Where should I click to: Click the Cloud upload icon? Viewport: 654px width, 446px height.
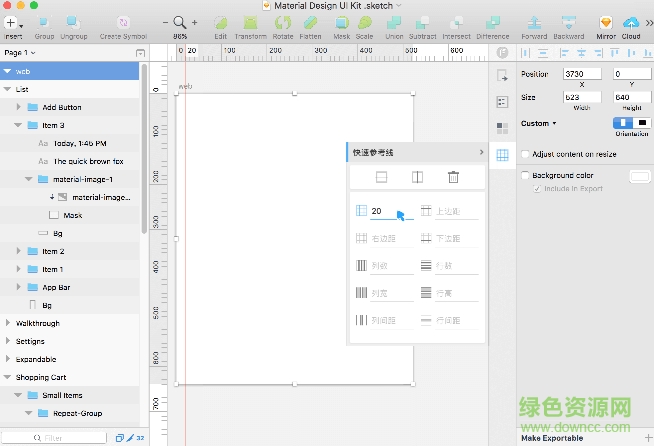631,21
